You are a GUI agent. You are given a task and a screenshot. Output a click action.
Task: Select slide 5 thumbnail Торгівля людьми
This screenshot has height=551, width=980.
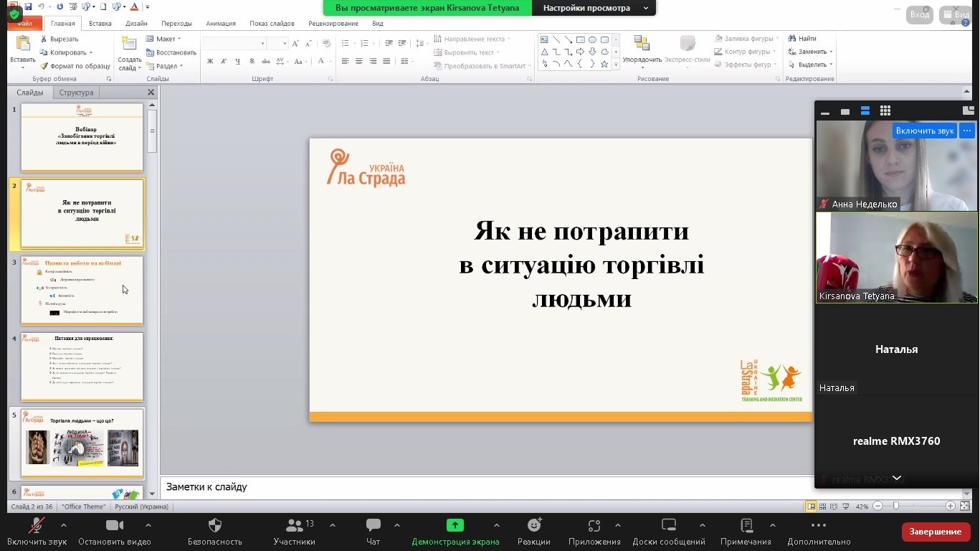pos(82,443)
